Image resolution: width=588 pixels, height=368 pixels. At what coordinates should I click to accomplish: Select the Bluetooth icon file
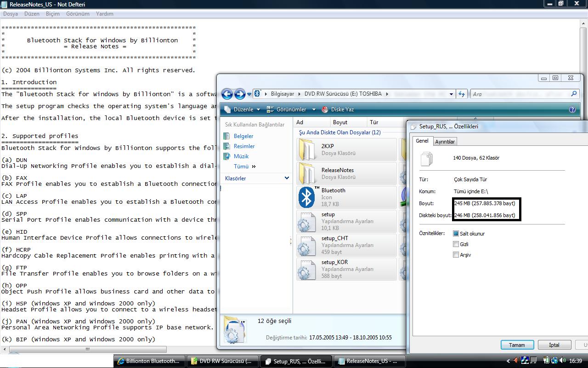coord(307,197)
